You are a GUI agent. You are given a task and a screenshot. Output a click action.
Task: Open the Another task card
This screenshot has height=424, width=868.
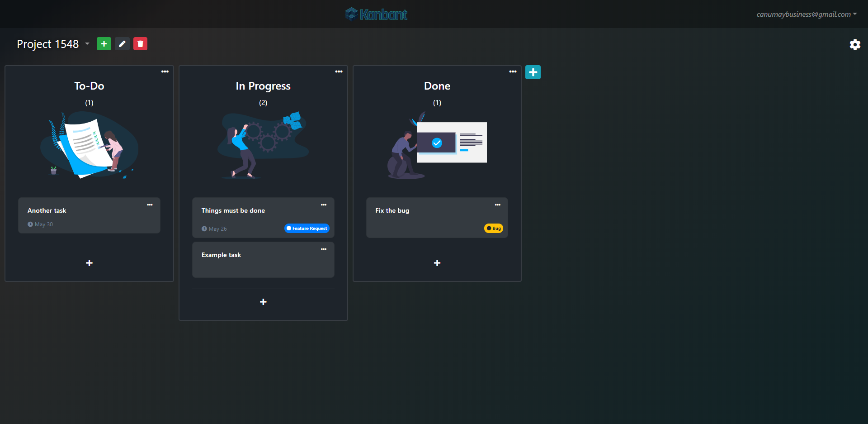click(89, 215)
